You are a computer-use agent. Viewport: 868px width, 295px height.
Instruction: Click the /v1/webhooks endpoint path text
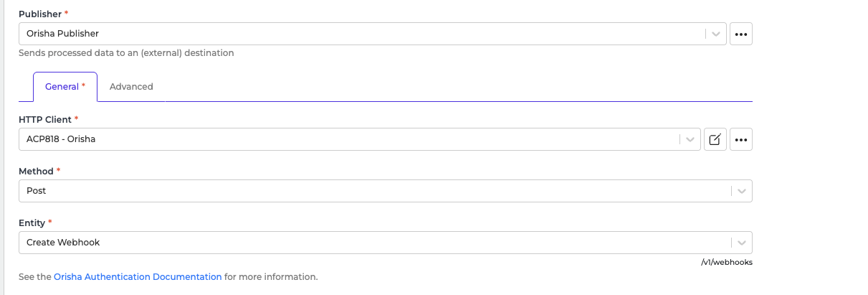coord(727,262)
